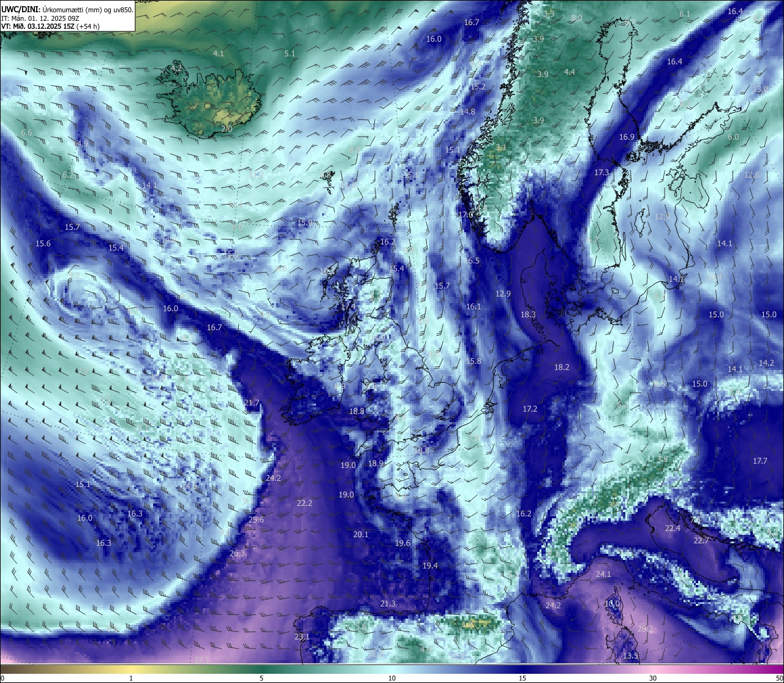Click the 16.1 value label

[473, 307]
